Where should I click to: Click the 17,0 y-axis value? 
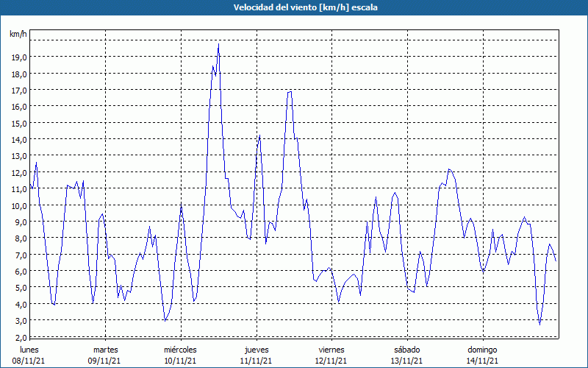coord(19,91)
